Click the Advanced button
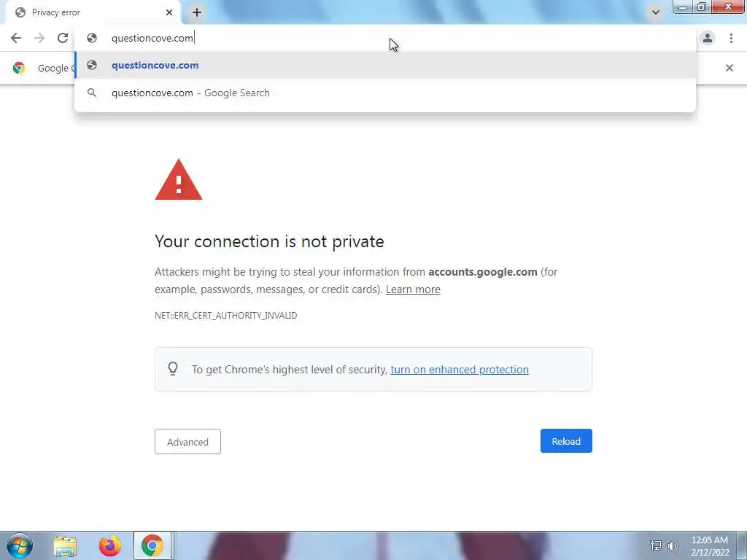 [187, 441]
